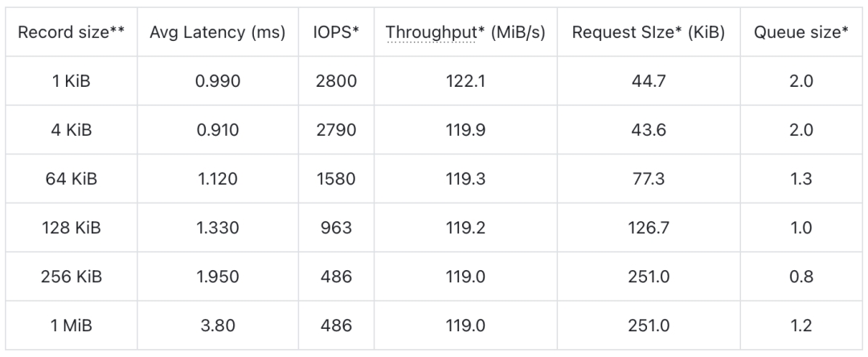Select the 963 IOPS cell
This screenshot has width=868, height=357.
click(x=336, y=228)
